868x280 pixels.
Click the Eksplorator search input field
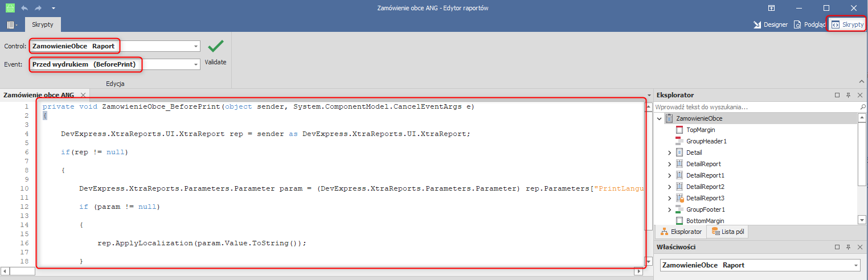click(755, 106)
